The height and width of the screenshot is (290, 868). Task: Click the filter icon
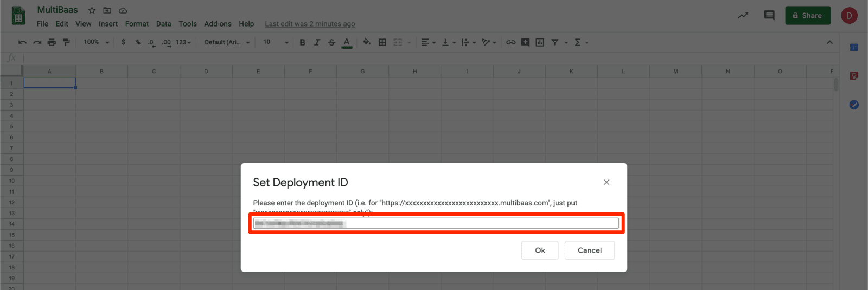pyautogui.click(x=555, y=42)
